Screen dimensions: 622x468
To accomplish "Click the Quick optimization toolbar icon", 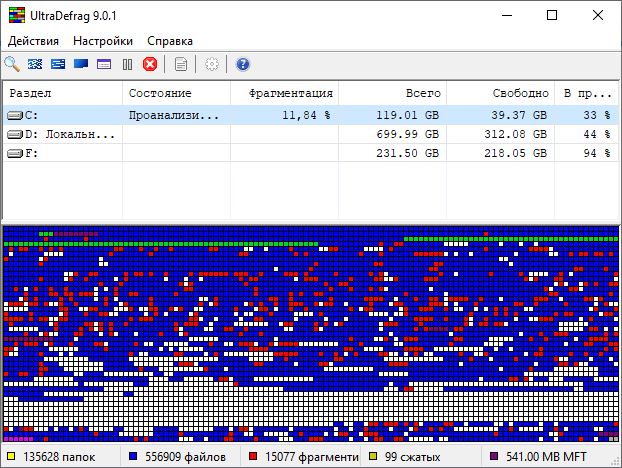I will (58, 65).
